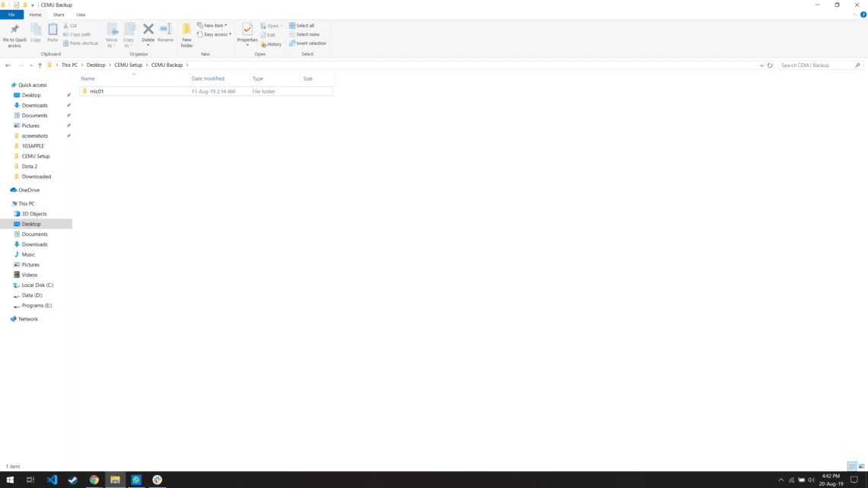
Task: Click the History icon in the ribbon
Action: pyautogui.click(x=271, y=43)
